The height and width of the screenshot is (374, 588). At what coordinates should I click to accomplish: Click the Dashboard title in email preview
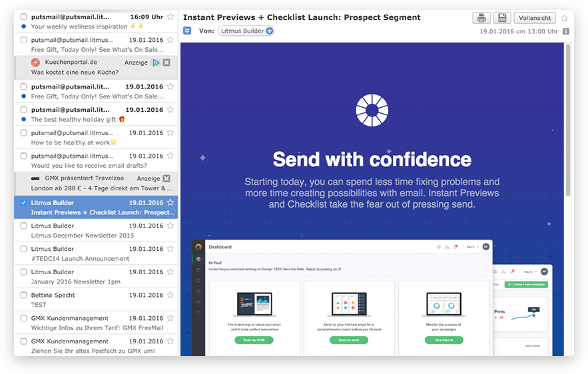(x=220, y=247)
